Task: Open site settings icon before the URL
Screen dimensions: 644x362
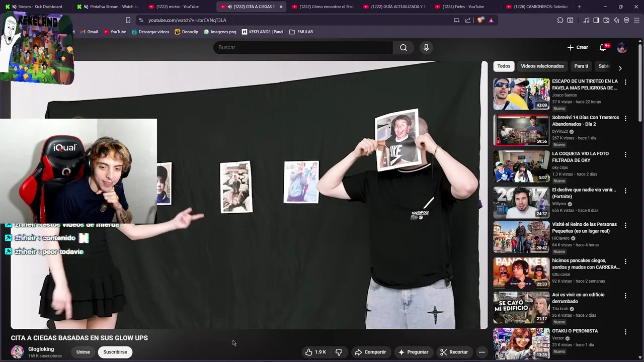Action: 141,20
